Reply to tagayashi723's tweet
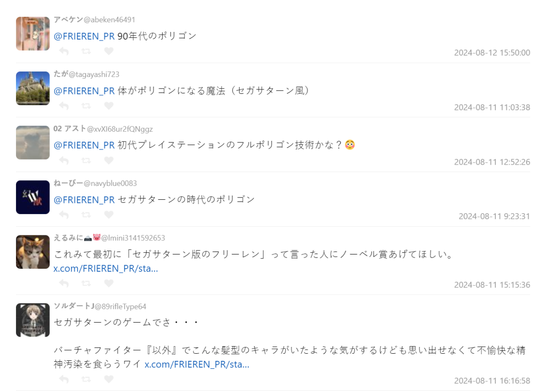 pyautogui.click(x=64, y=106)
